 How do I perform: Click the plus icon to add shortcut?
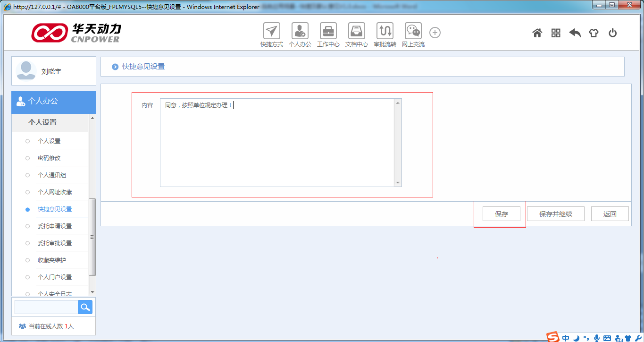click(435, 33)
